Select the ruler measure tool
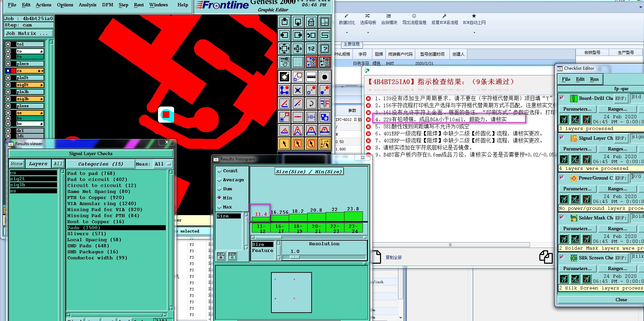Viewport: 644px width, 321px height. [311, 77]
